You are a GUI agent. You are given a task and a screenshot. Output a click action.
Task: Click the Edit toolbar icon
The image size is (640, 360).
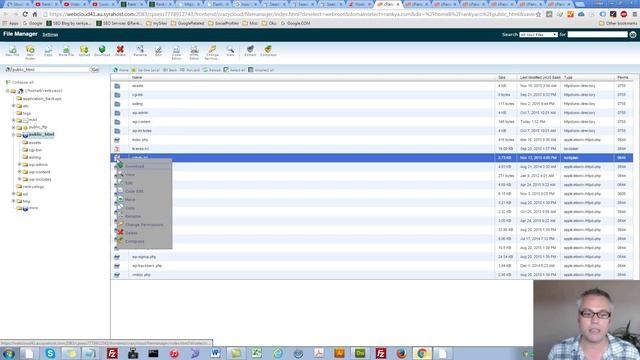pyautogui.click(x=158, y=51)
